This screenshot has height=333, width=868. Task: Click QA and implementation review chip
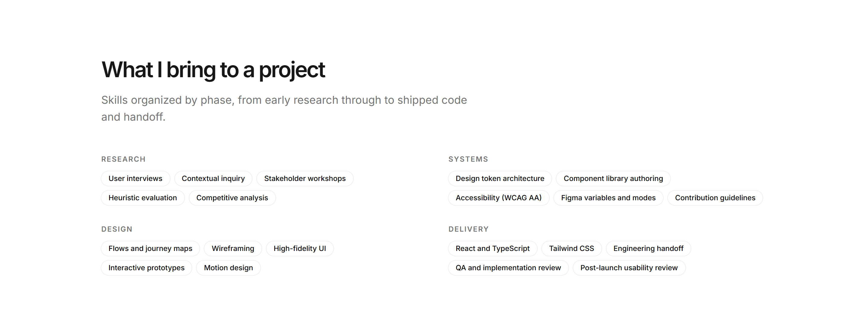pyautogui.click(x=508, y=268)
